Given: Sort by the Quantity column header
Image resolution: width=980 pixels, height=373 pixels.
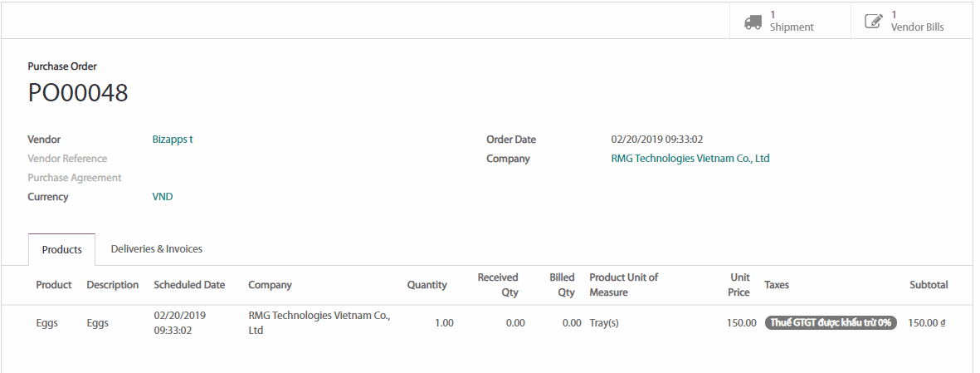Looking at the screenshot, I should click(x=427, y=285).
